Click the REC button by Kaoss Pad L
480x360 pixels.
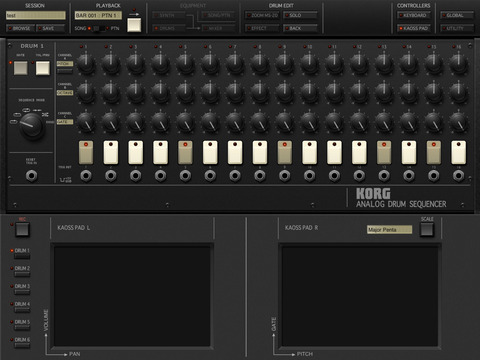(22, 229)
